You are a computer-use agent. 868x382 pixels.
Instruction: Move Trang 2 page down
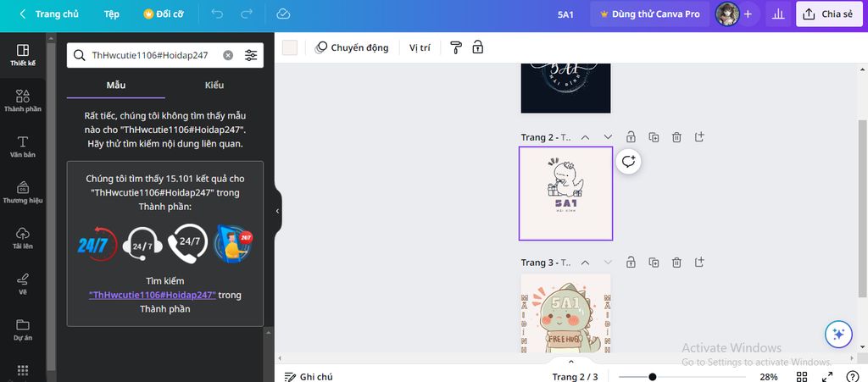pos(608,137)
